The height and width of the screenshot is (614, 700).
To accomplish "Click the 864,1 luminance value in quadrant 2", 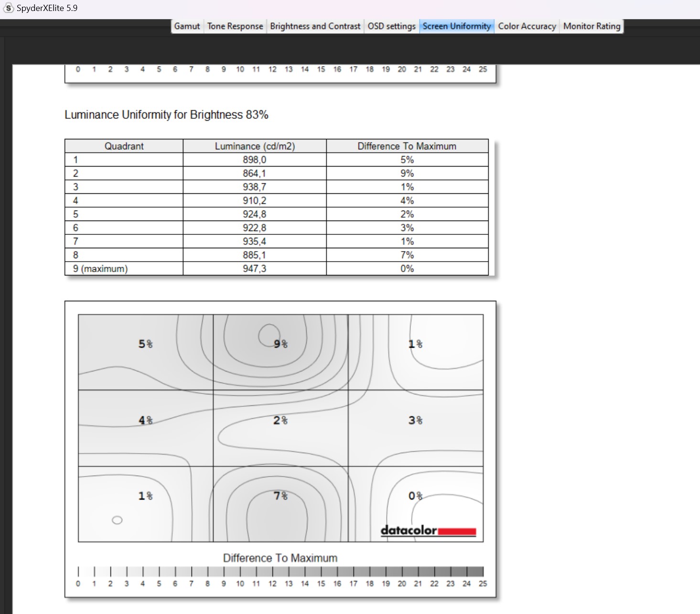I will [254, 173].
